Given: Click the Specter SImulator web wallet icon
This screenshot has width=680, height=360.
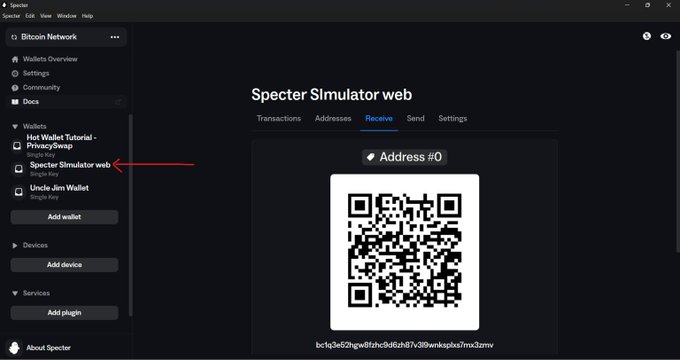Looking at the screenshot, I should [x=19, y=169].
